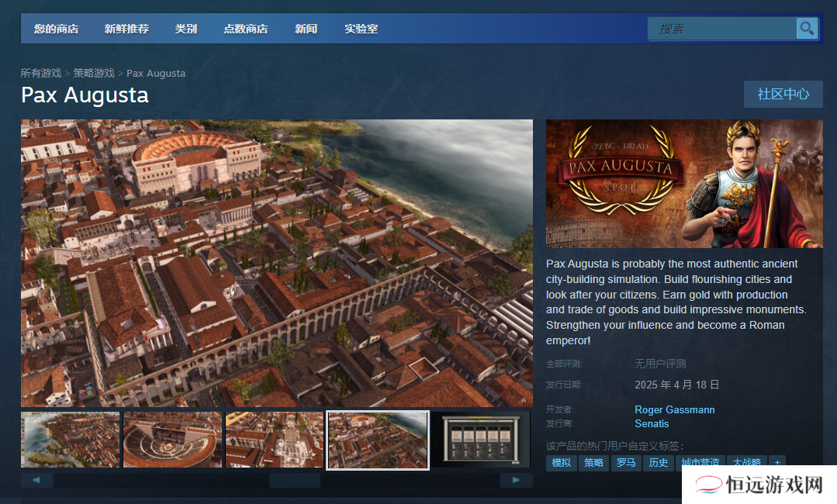Select the dark menu panel thumbnail

pos(480,440)
